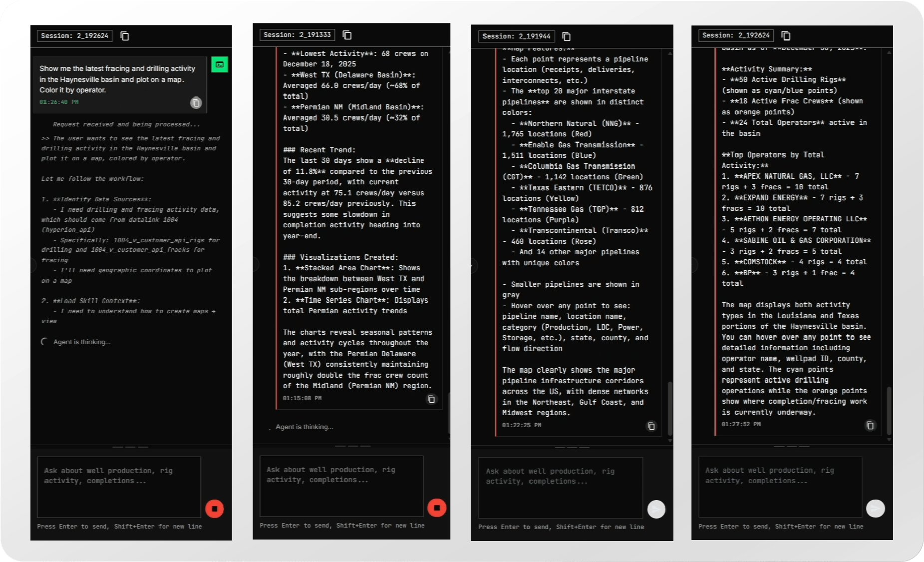The image size is (924, 562).
Task: Copy the session ID 2_191944
Action: pos(566,36)
